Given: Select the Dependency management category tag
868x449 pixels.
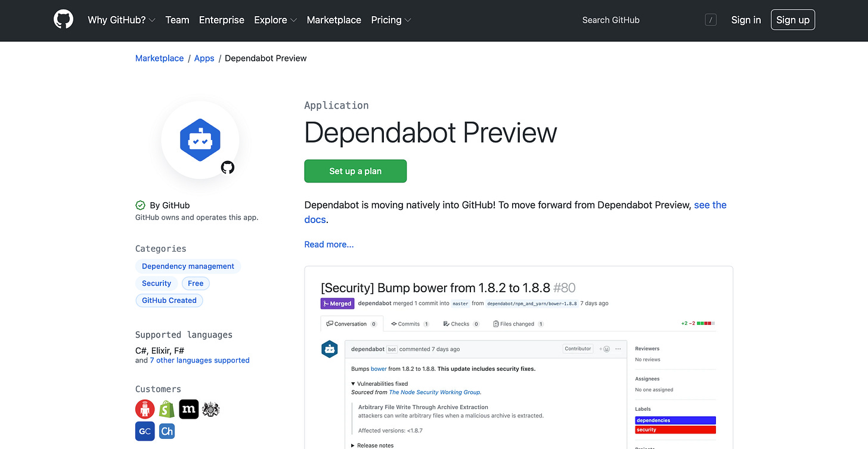Looking at the screenshot, I should (x=188, y=266).
